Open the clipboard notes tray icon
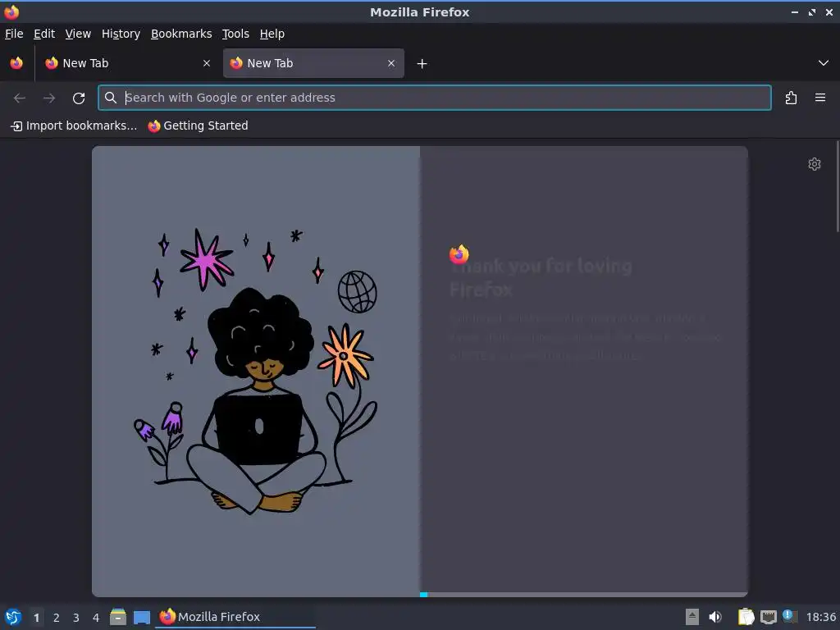This screenshot has width=840, height=630. click(x=746, y=617)
